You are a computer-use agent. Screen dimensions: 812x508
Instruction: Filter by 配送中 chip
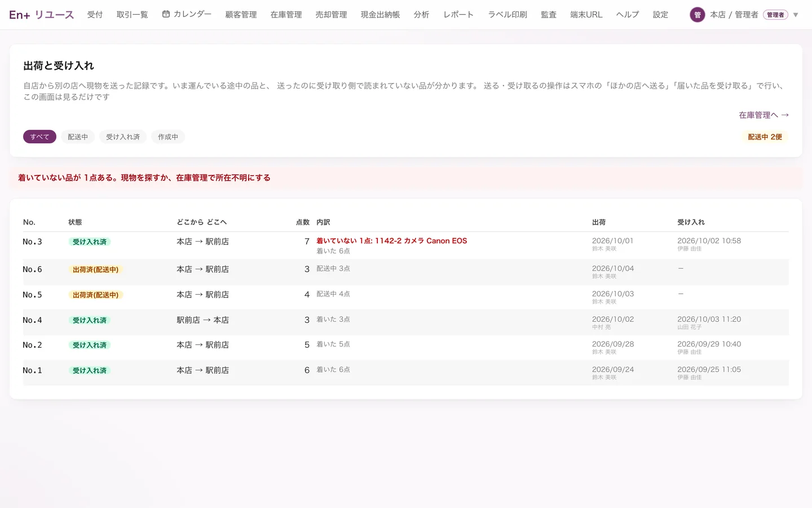(78, 137)
